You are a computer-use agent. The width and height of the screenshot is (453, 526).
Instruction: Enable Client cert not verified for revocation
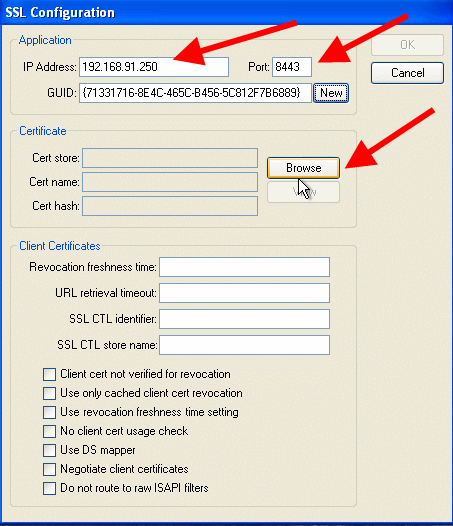tap(49, 374)
